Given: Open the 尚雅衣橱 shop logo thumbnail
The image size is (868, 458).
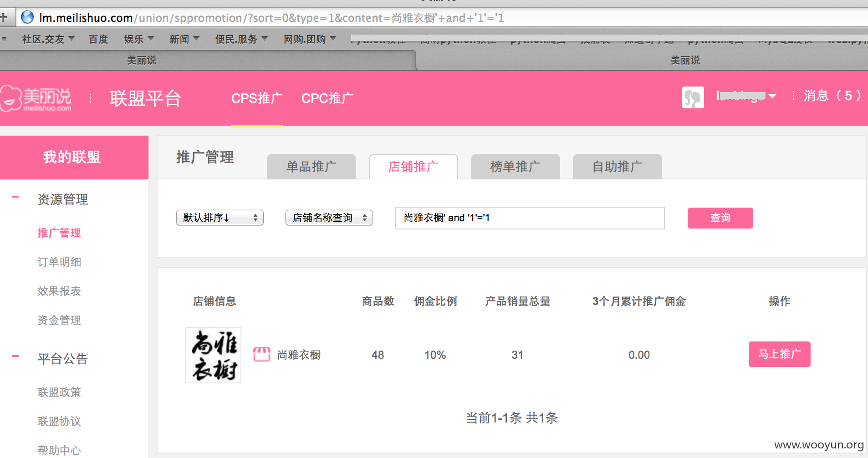Looking at the screenshot, I should click(x=213, y=355).
